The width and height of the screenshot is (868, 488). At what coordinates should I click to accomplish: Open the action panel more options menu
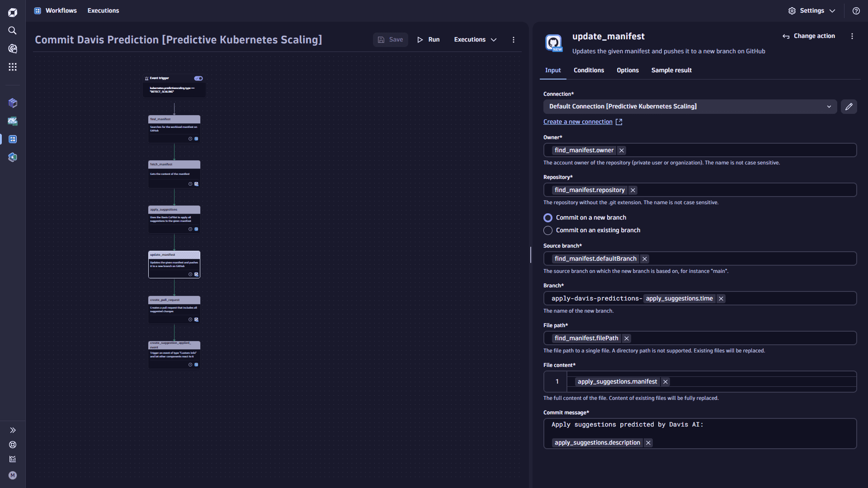[x=852, y=36]
